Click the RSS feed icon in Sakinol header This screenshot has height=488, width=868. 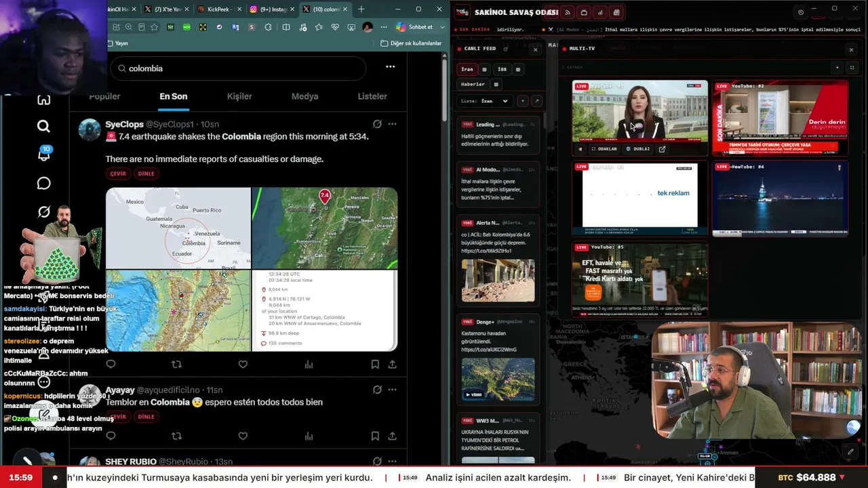tap(568, 12)
